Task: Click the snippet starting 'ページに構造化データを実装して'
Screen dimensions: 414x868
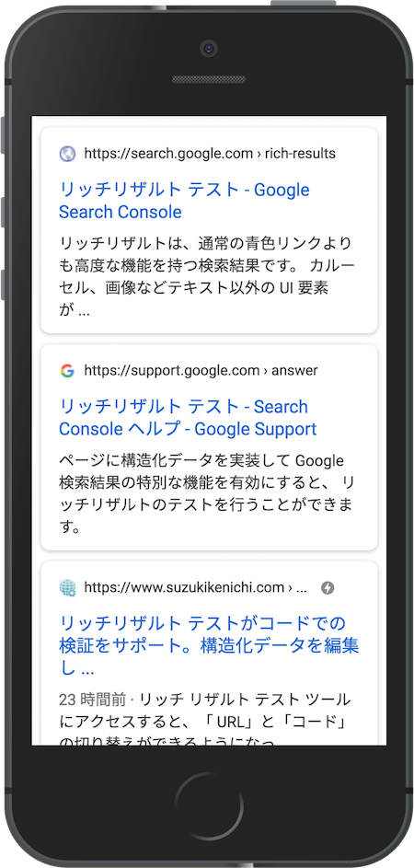Action: tap(208, 493)
